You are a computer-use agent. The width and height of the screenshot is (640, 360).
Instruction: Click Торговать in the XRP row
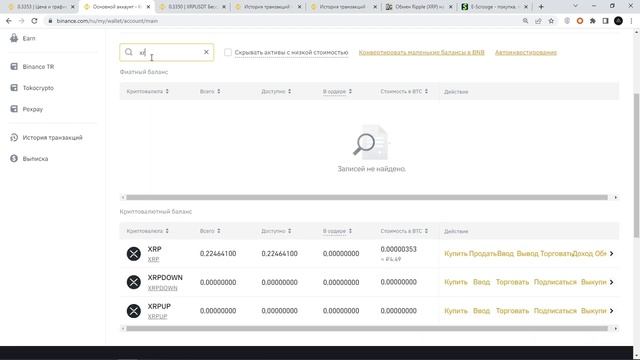(x=556, y=253)
